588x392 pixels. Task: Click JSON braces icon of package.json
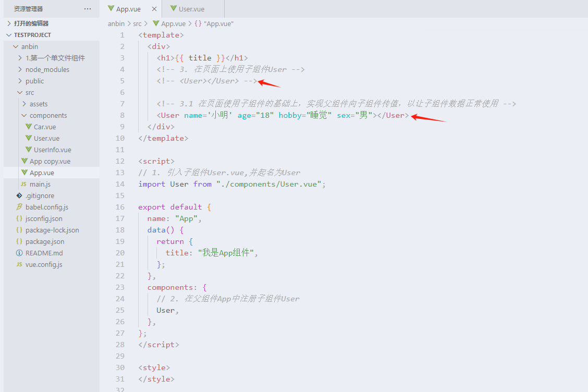click(19, 241)
